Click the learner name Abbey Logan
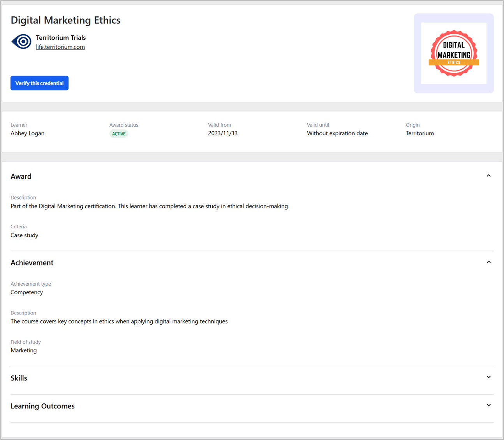Image resolution: width=504 pixels, height=440 pixels. 27,133
